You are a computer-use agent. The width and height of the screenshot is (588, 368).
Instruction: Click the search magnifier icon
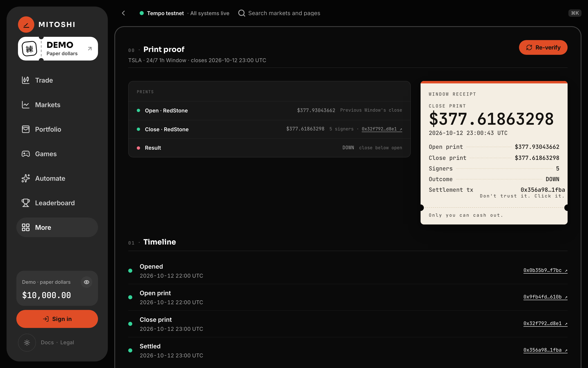[242, 13]
